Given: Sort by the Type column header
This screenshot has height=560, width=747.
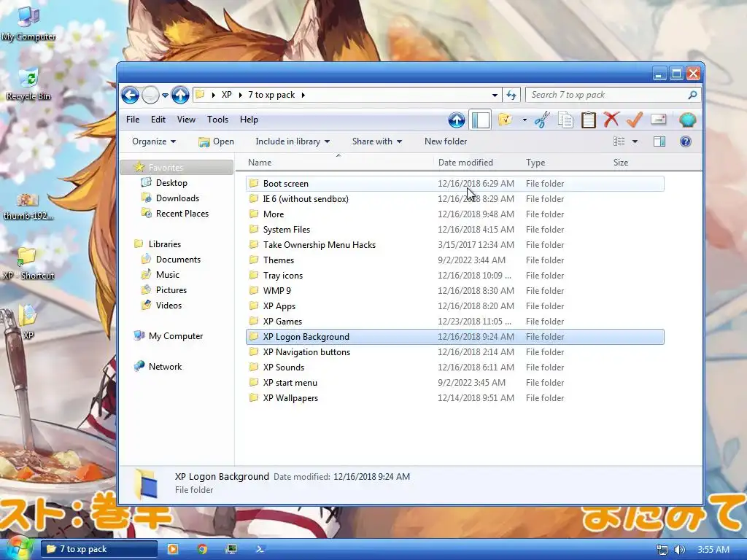Looking at the screenshot, I should point(566,163).
